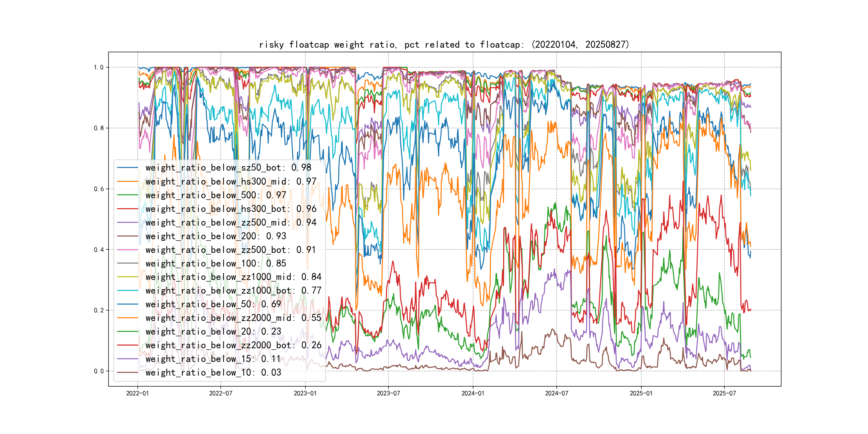Click the blue line swatch for sz50_bot
868x434 pixels.
tap(127, 167)
